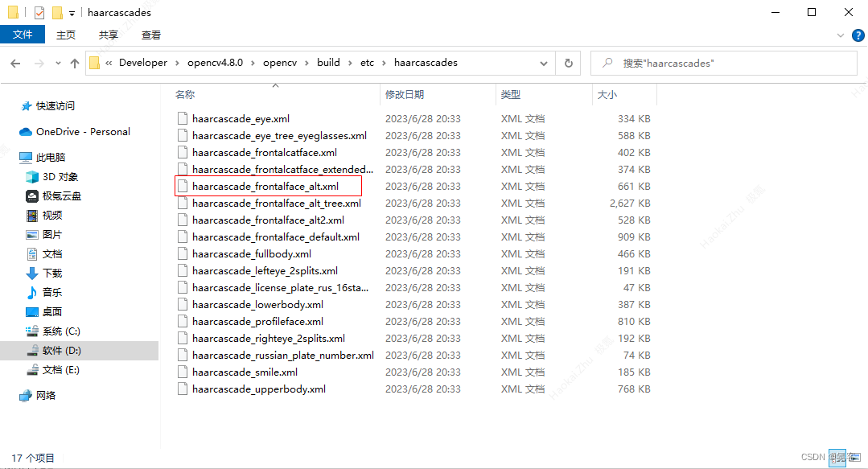Screen dimensions: 868x469
Task: Switch to large thumbnail view in the status bar
Action: 855,457
